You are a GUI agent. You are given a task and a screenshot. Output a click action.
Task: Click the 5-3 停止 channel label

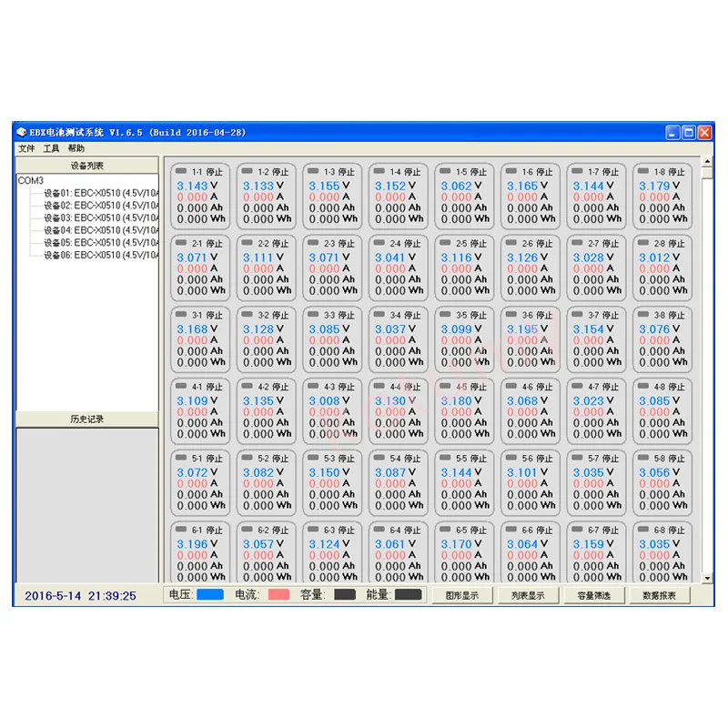click(x=339, y=459)
